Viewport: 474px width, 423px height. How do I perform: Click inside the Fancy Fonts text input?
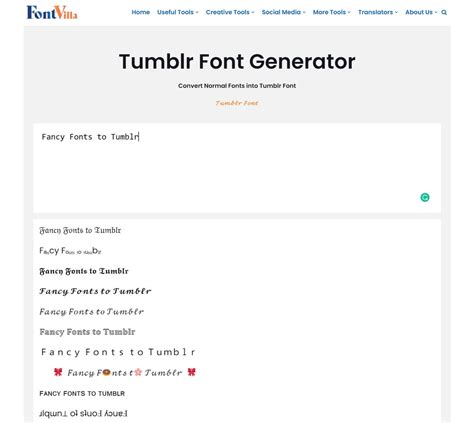(237, 168)
